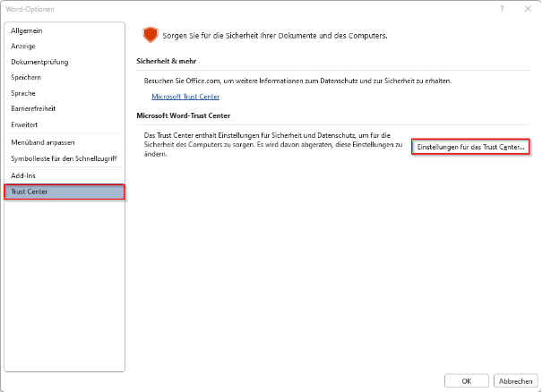Viewport: 542px width, 392px height.
Task: Select Sprache in the sidebar
Action: (65, 93)
